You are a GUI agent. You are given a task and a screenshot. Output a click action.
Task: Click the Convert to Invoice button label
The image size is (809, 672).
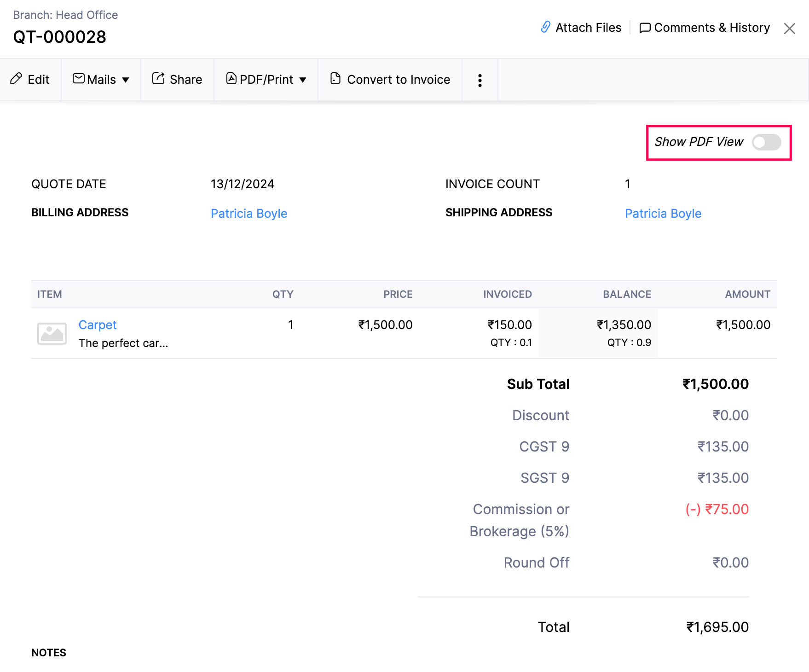click(398, 80)
